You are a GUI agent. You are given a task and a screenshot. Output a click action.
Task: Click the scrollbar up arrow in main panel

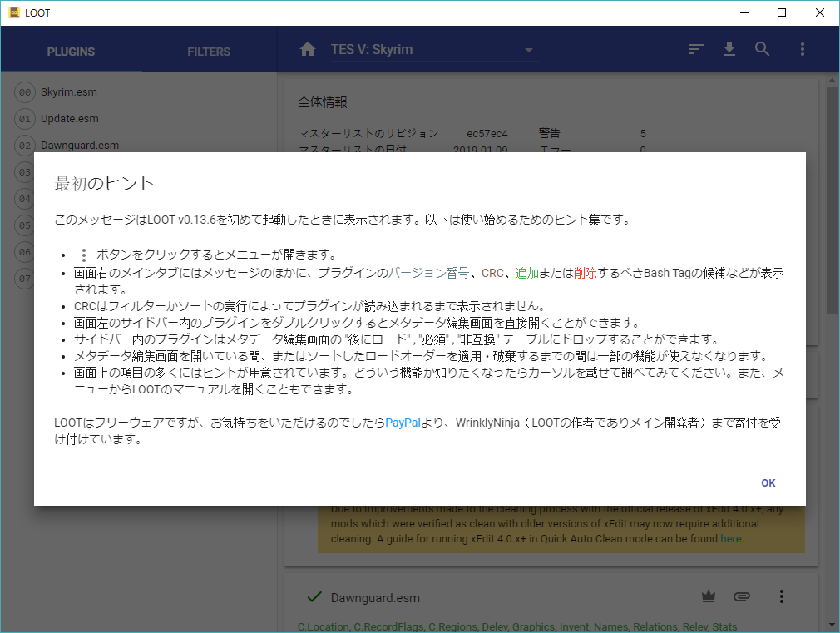(x=832, y=81)
